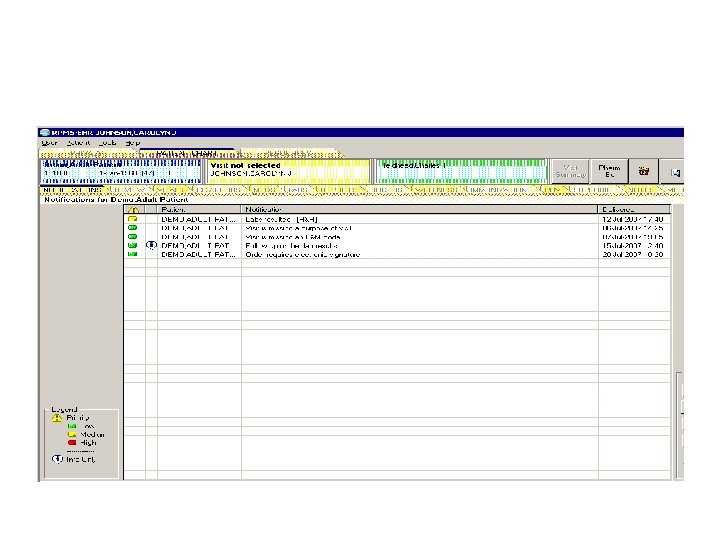Click the medium priority icon on Labs resulted row
This screenshot has height=540, width=720.
click(x=133, y=219)
